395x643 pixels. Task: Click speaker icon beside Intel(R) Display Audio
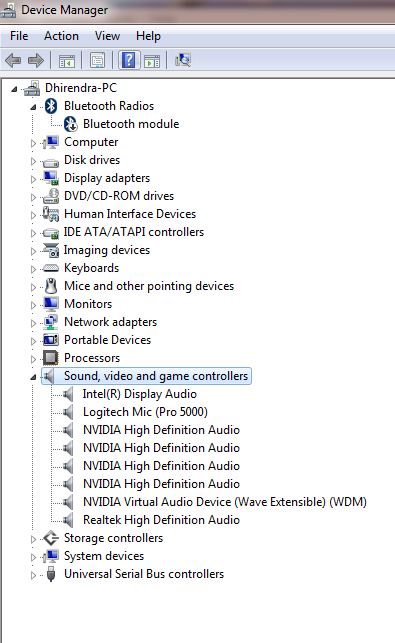(x=68, y=394)
